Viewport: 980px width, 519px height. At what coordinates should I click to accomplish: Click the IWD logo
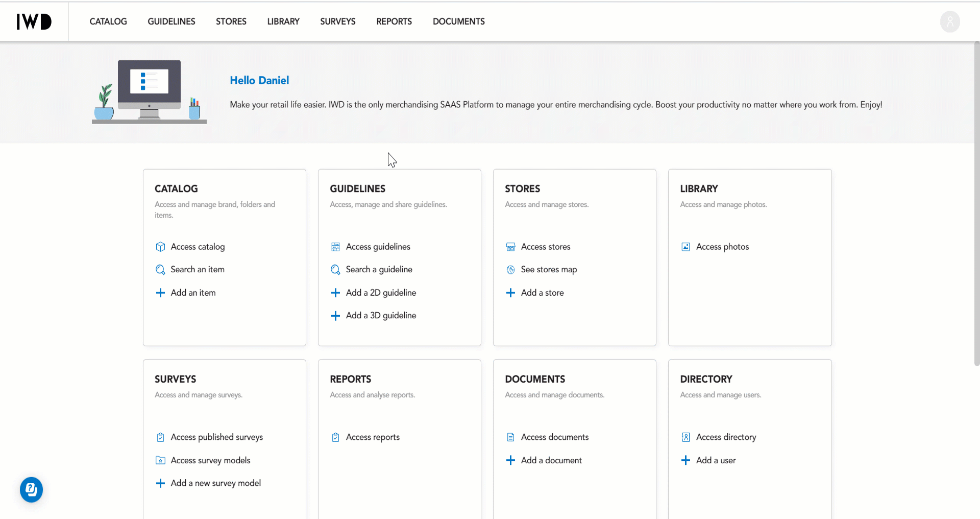click(34, 21)
